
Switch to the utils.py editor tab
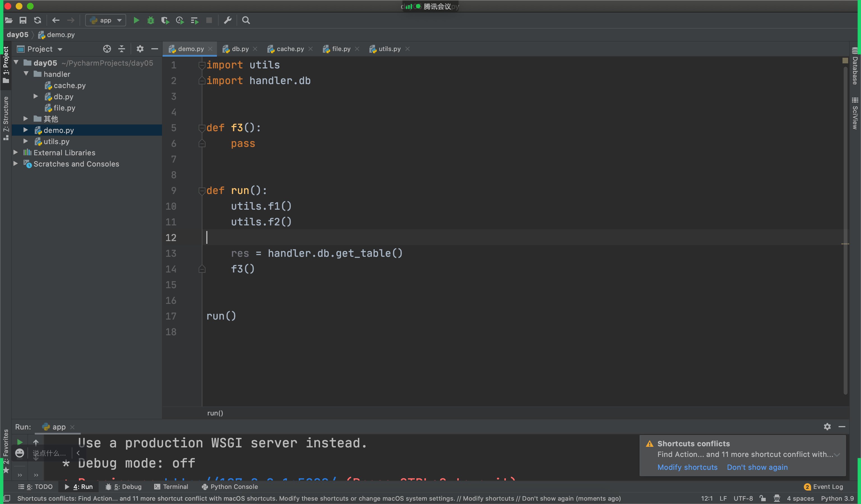[x=389, y=49]
